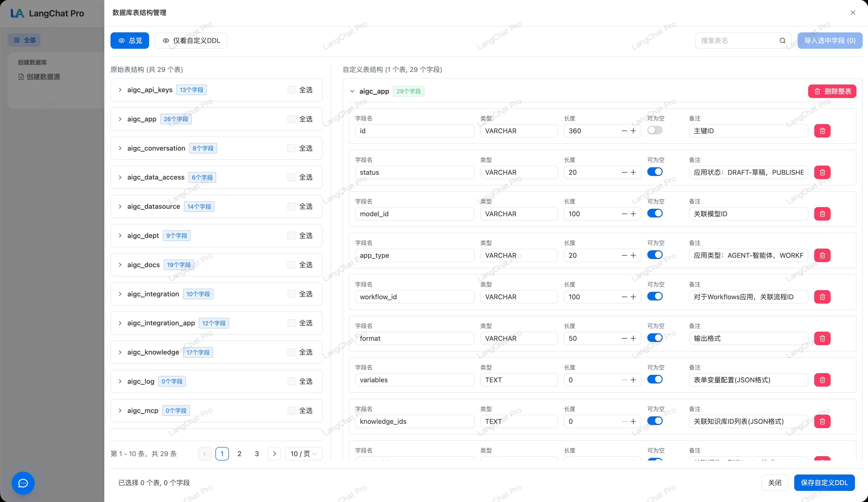Select the 总览 overview tab
This screenshot has height=502, width=868.
(x=130, y=41)
